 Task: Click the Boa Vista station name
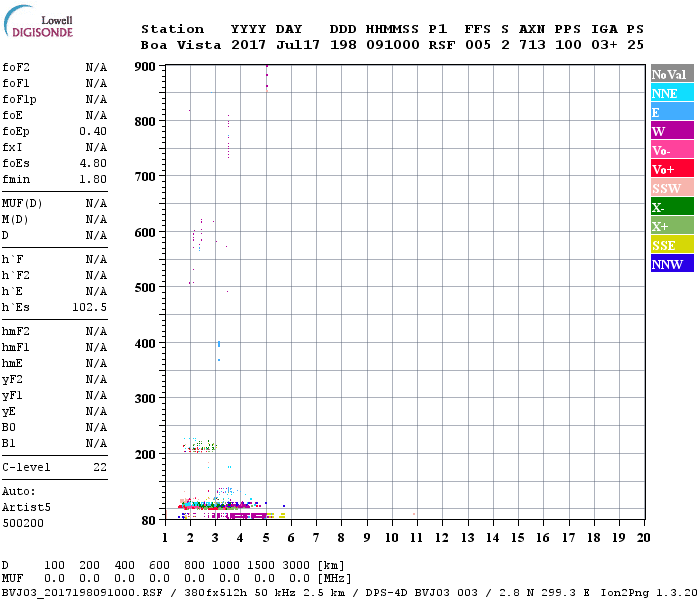pos(176,45)
